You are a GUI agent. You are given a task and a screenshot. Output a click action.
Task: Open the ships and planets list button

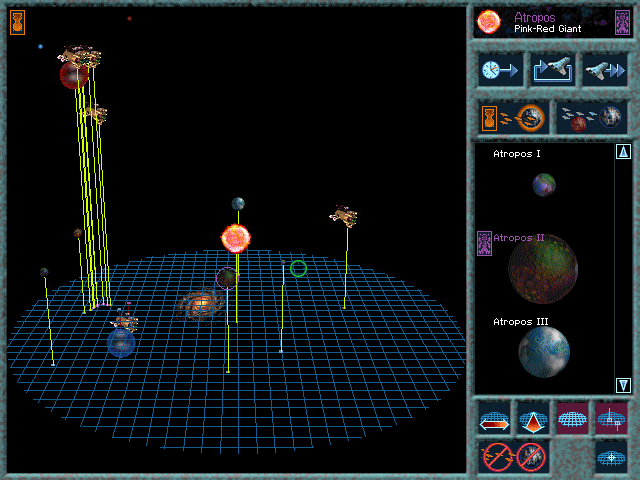click(591, 118)
